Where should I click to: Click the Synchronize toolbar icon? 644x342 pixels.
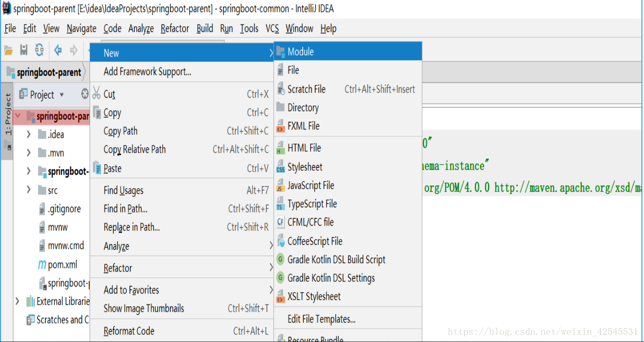(39, 50)
